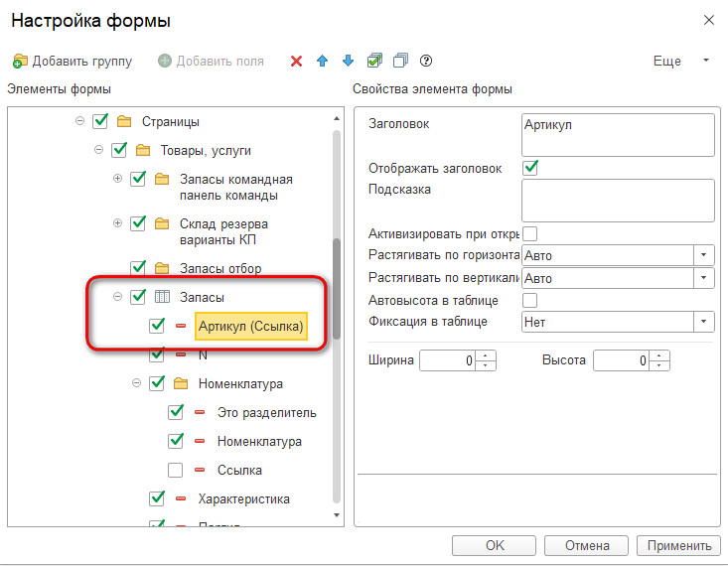This screenshot has width=728, height=566.
Task: Open the Еще menu
Action: pyautogui.click(x=681, y=61)
